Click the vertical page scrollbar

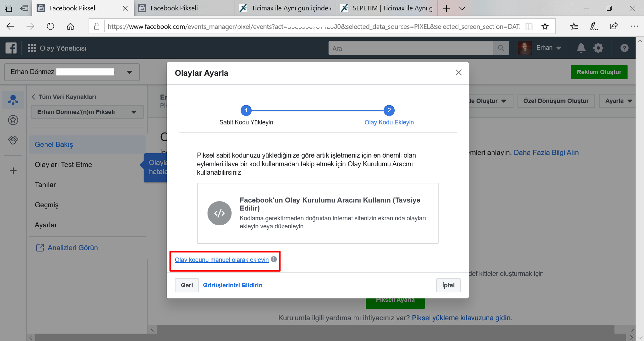click(640, 189)
